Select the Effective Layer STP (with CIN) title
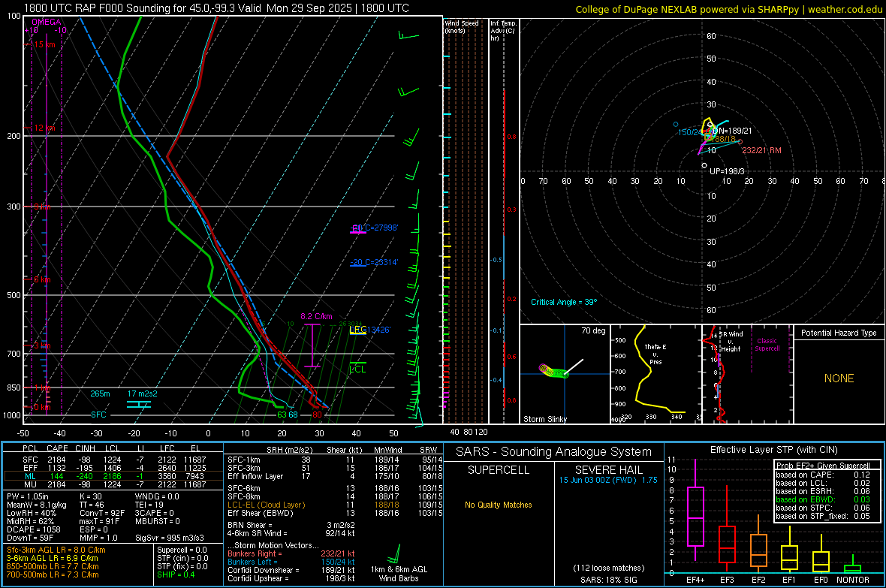 coord(774,450)
